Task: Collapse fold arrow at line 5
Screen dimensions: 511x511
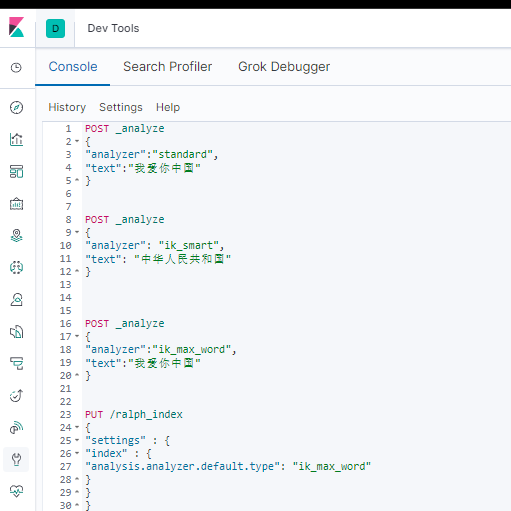Action: (x=77, y=180)
